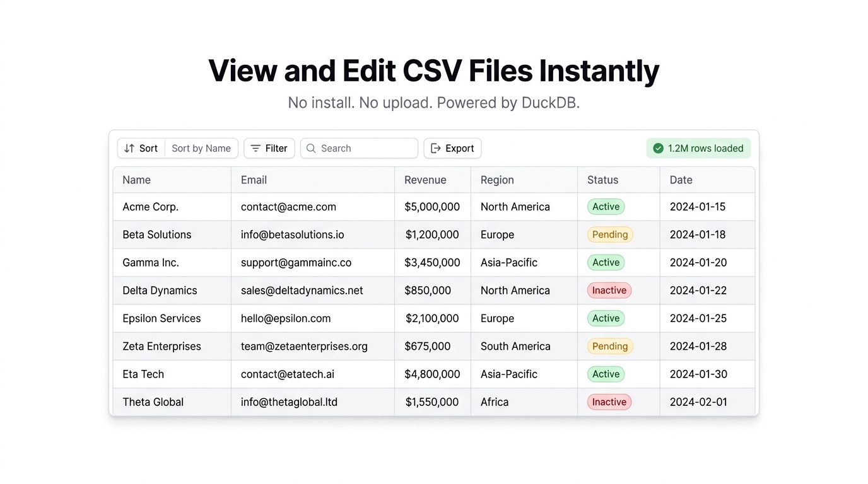This screenshot has width=868, height=484.
Task: Click the Active badge for Gamma Inc.
Action: coord(606,263)
